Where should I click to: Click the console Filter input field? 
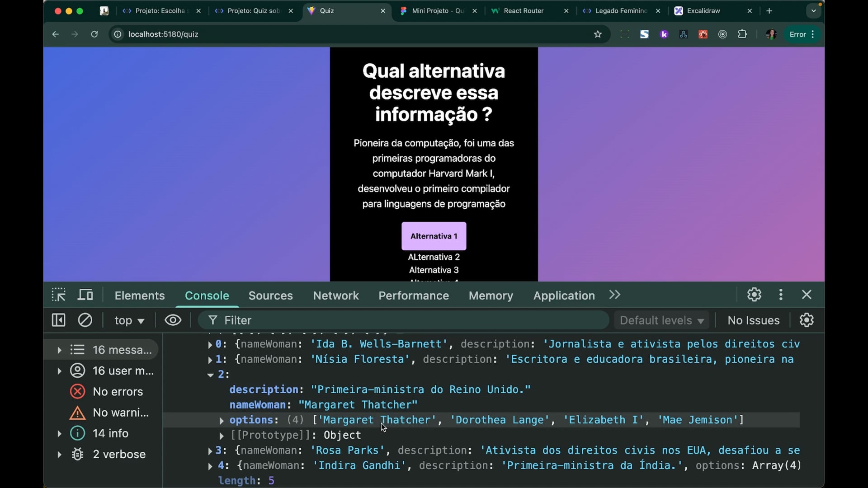pyautogui.click(x=407, y=320)
